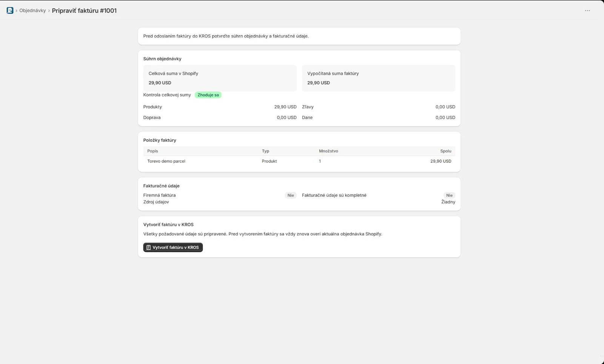
Task: Click the Dane amount 0,00 USD
Action: tap(445, 117)
